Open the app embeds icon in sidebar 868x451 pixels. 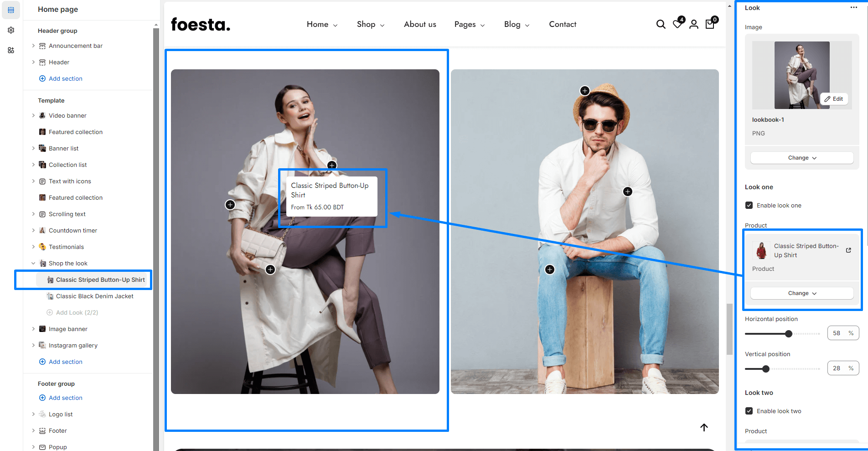coord(11,50)
